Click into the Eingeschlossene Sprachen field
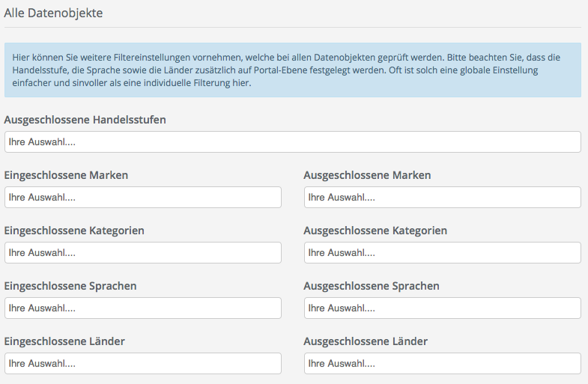588x384 pixels. (142, 308)
